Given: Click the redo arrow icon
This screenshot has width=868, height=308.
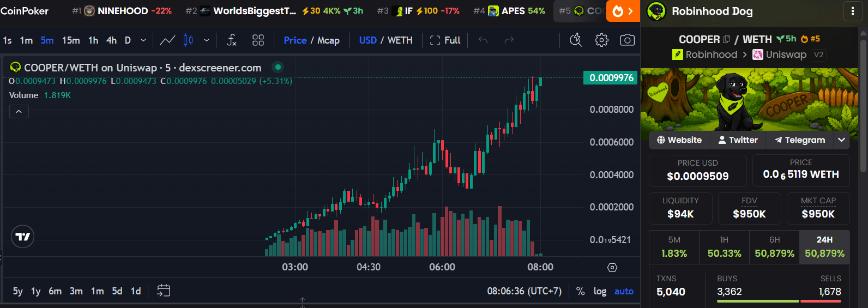Looking at the screenshot, I should pyautogui.click(x=509, y=40).
